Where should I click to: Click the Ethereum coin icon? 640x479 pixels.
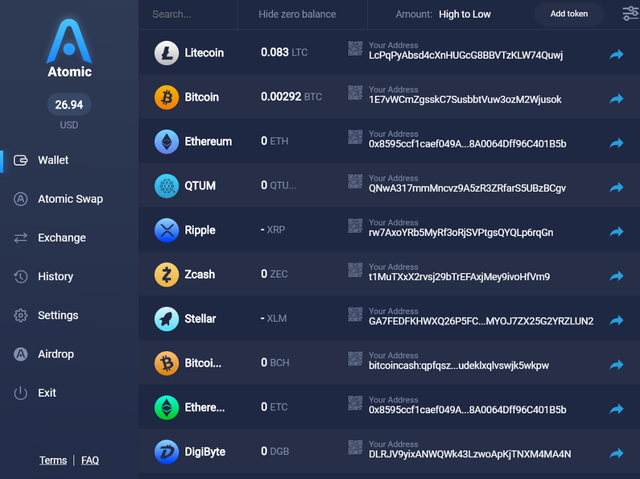click(x=167, y=142)
